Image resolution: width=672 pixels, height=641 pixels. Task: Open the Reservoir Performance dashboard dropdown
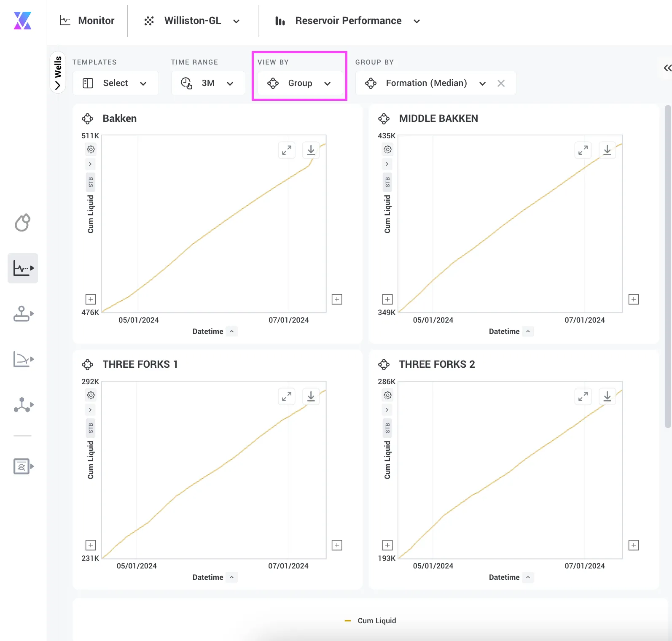[348, 21]
